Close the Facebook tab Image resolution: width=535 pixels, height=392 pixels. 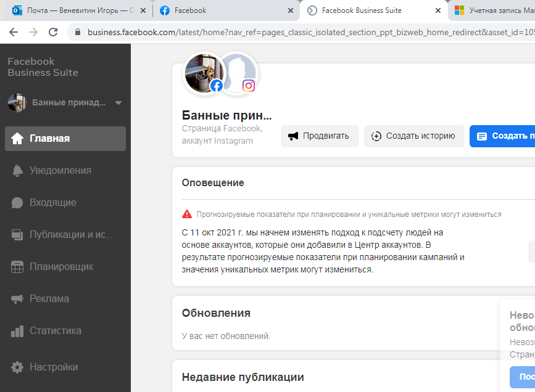pyautogui.click(x=291, y=10)
